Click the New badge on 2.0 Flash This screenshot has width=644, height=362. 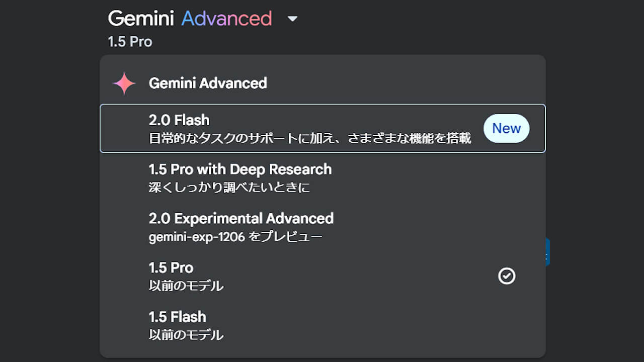(506, 128)
